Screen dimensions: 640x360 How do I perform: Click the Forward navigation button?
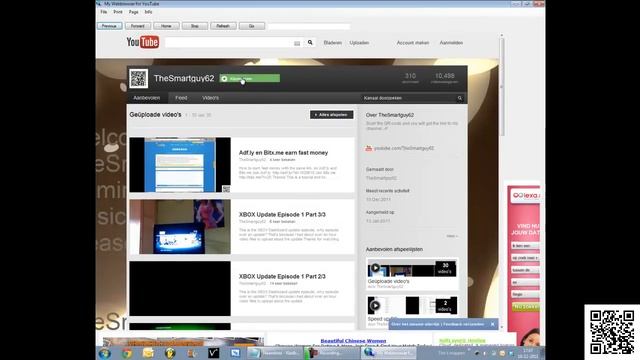pyautogui.click(x=138, y=26)
